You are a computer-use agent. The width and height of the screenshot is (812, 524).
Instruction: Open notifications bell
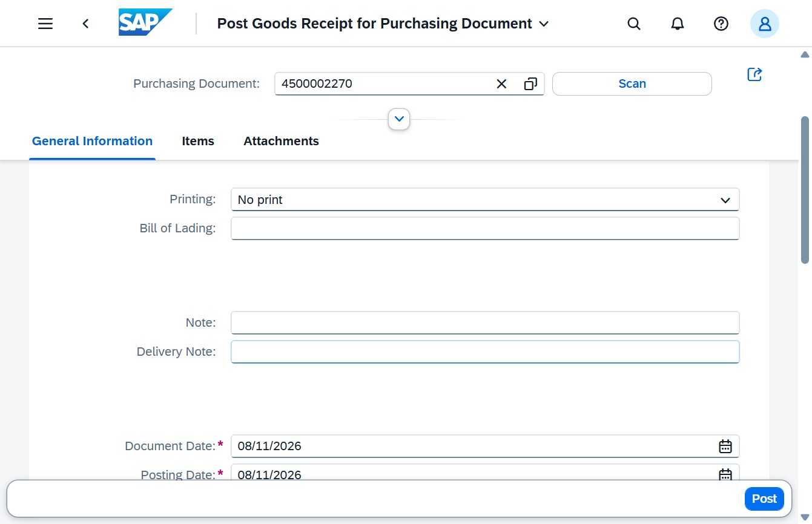click(678, 24)
